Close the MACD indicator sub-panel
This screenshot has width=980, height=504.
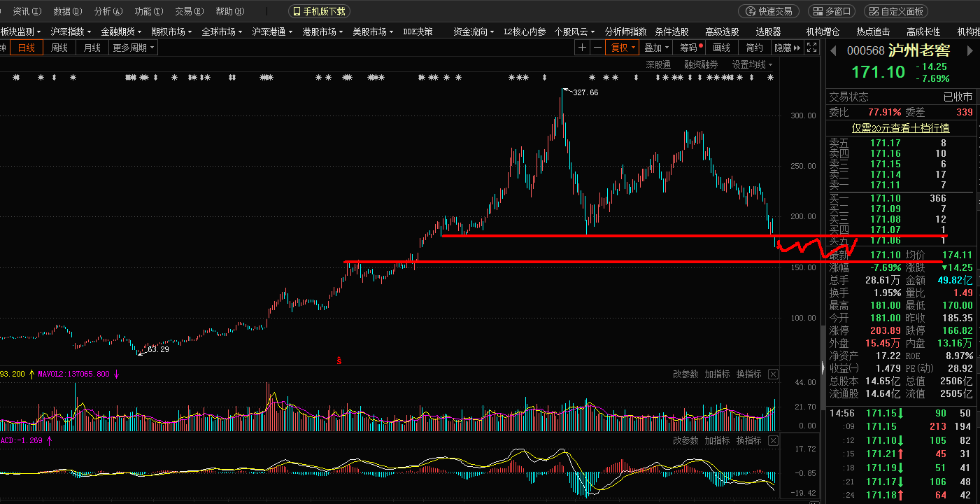tap(773, 441)
